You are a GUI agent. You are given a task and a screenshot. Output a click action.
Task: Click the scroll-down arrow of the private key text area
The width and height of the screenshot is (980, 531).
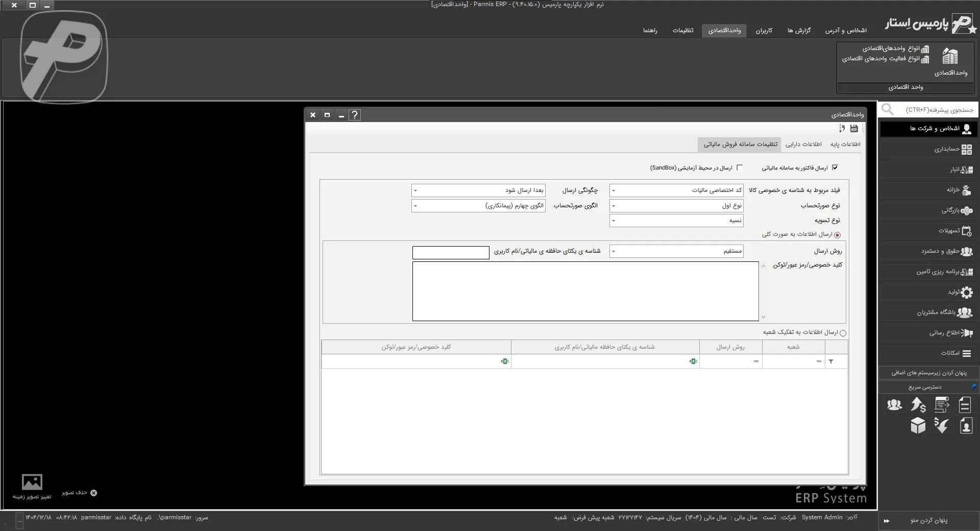(x=764, y=317)
